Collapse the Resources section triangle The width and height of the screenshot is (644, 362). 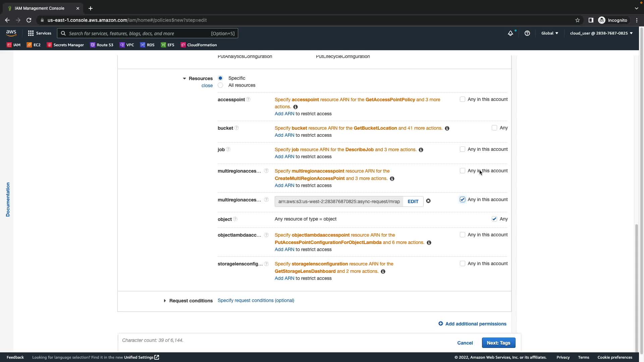point(184,78)
